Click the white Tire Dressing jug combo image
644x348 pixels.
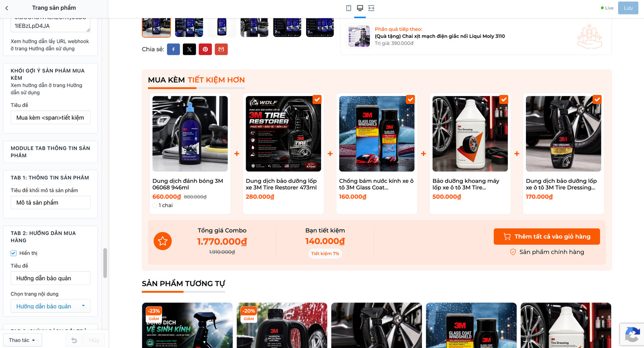tap(470, 134)
